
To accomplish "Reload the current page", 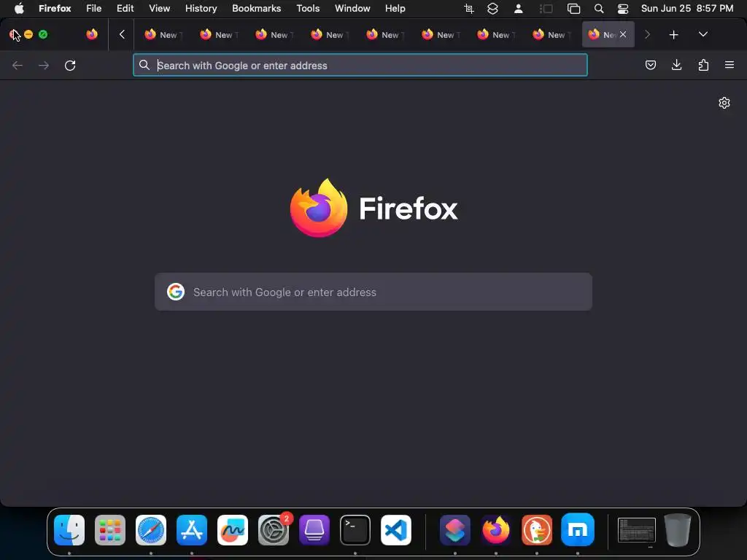I will coord(70,65).
